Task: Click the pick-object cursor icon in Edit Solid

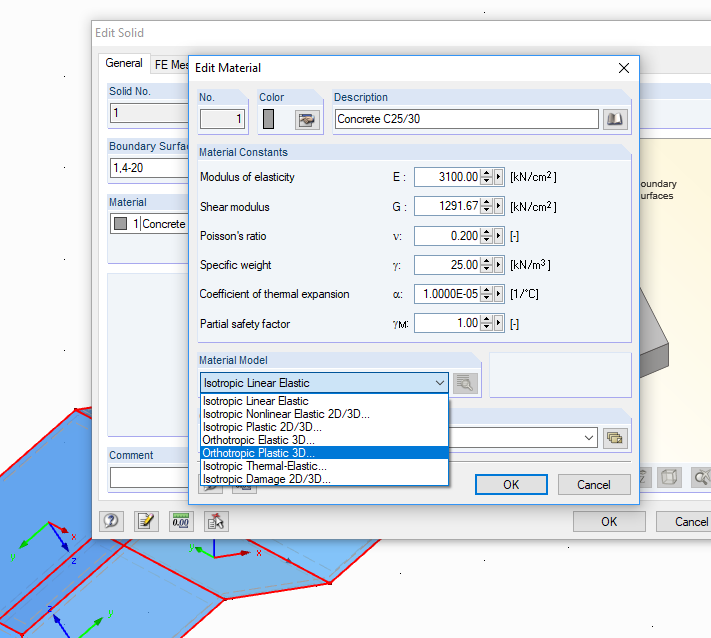Action: pos(216,521)
